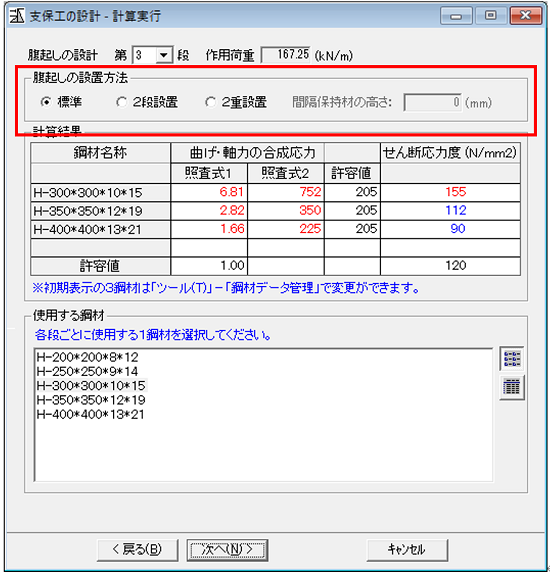This screenshot has height=575, width=550.
Task: Maximize the dialog window
Action: click(491, 15)
